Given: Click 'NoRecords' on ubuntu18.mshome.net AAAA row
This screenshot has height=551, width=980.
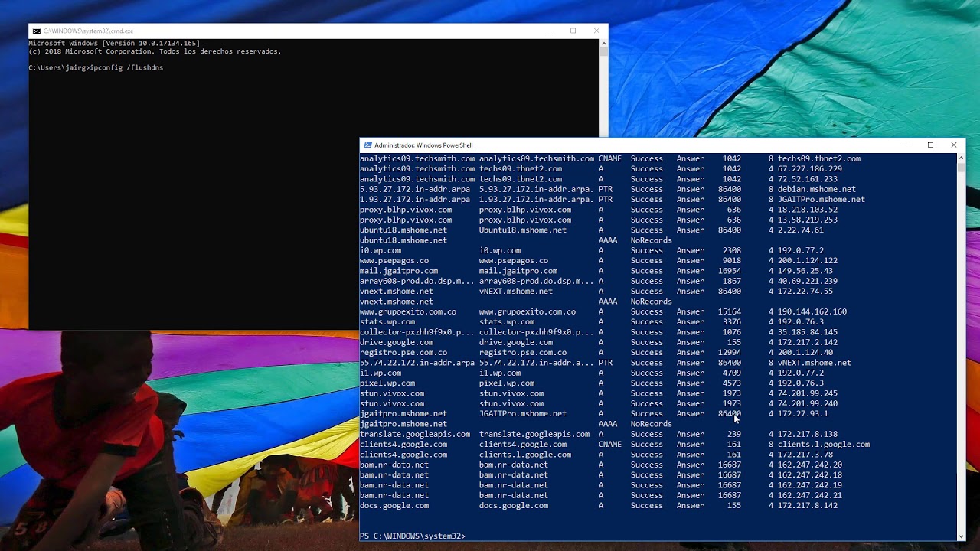Looking at the screenshot, I should point(651,240).
